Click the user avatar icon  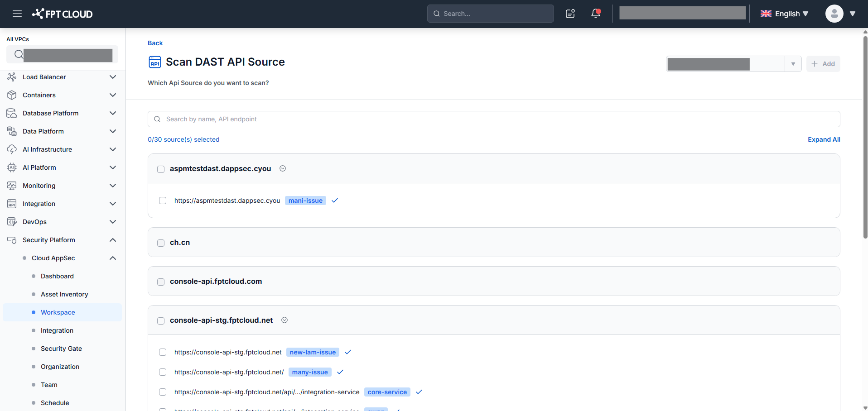point(834,14)
